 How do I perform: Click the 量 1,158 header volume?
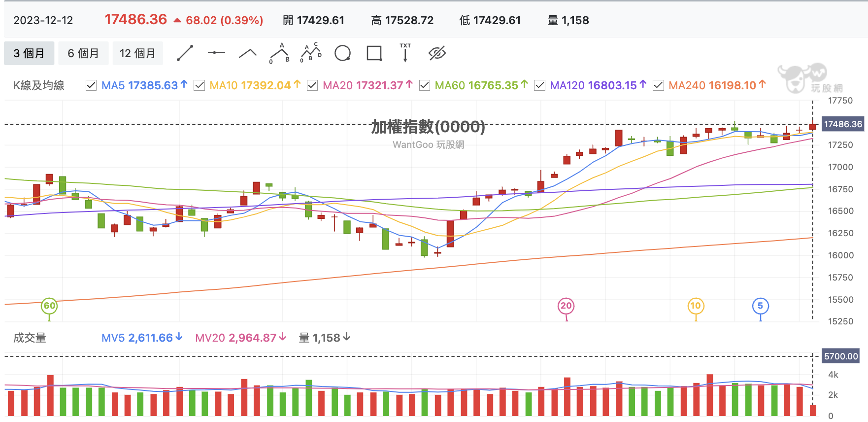click(x=568, y=20)
